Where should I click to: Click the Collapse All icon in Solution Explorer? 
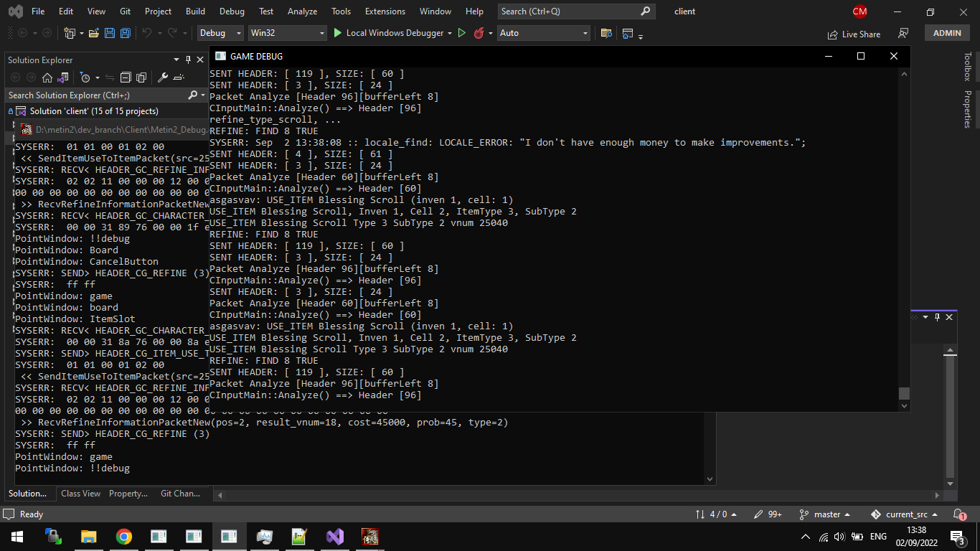coord(126,77)
